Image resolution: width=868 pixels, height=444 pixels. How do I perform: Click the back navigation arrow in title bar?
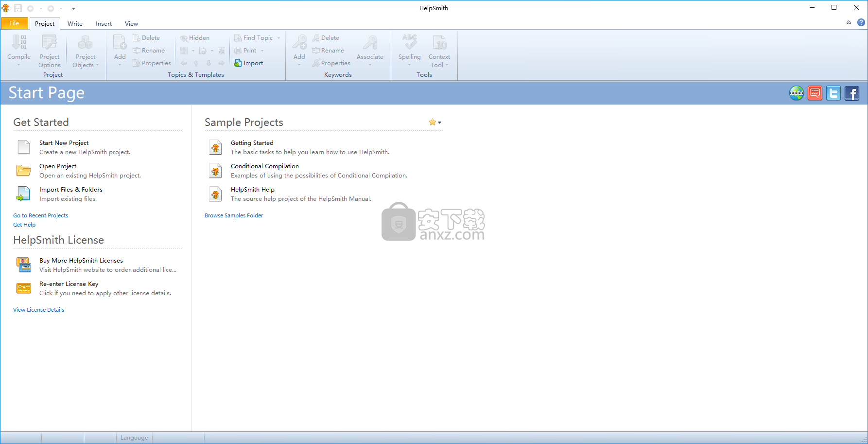pos(31,8)
